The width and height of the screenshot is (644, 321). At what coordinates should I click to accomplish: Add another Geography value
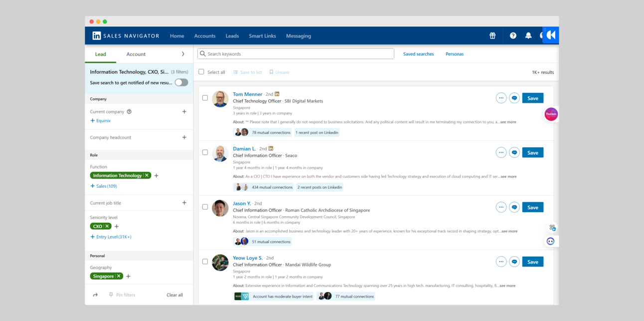pos(128,276)
